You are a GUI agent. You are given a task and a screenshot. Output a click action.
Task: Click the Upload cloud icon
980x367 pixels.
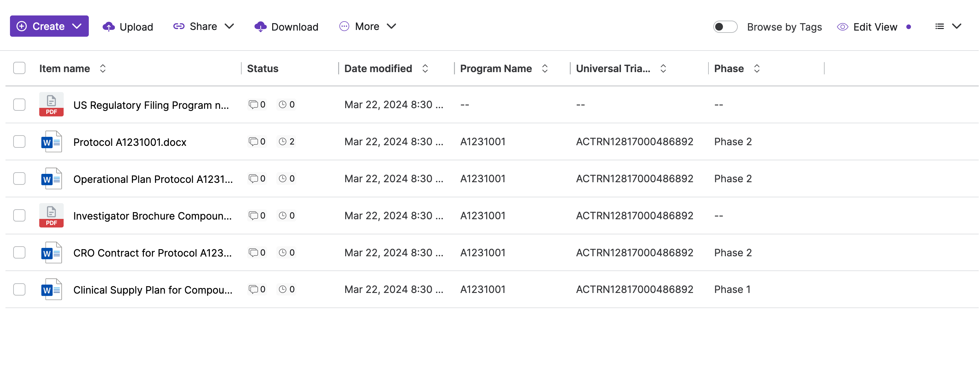pos(109,27)
